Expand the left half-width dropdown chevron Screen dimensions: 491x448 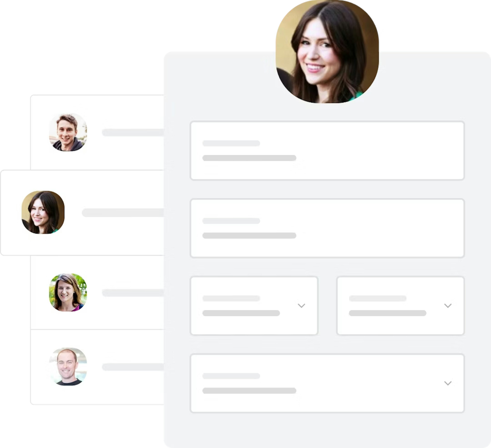(301, 306)
